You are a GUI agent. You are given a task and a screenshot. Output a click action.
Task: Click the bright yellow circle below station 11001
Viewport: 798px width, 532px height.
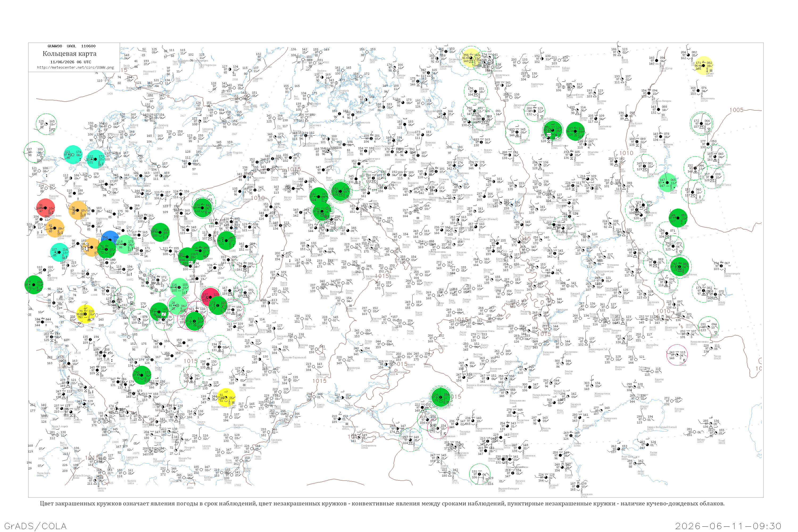pos(85,314)
